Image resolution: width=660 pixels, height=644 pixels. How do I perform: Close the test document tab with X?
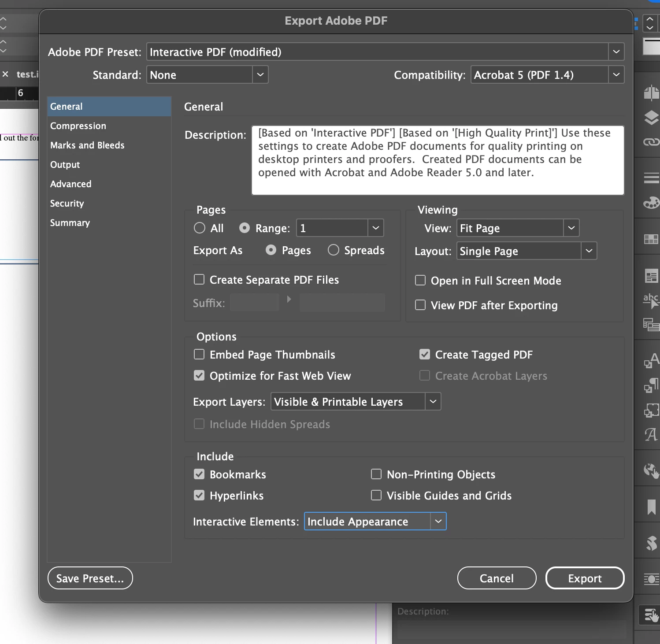coord(5,74)
